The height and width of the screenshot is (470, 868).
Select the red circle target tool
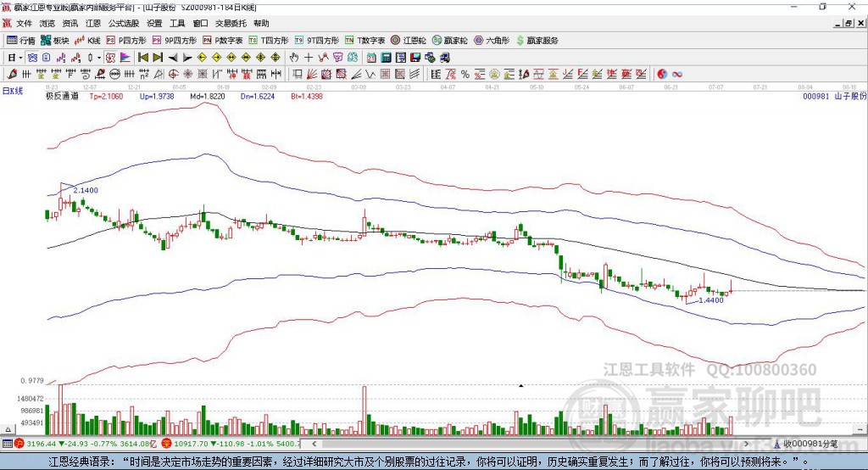click(173, 75)
